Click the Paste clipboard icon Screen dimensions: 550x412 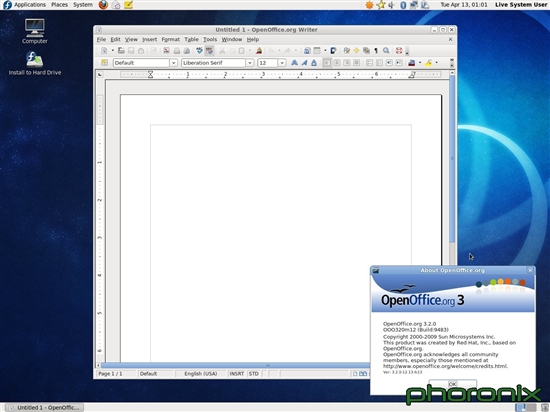(x=242, y=51)
